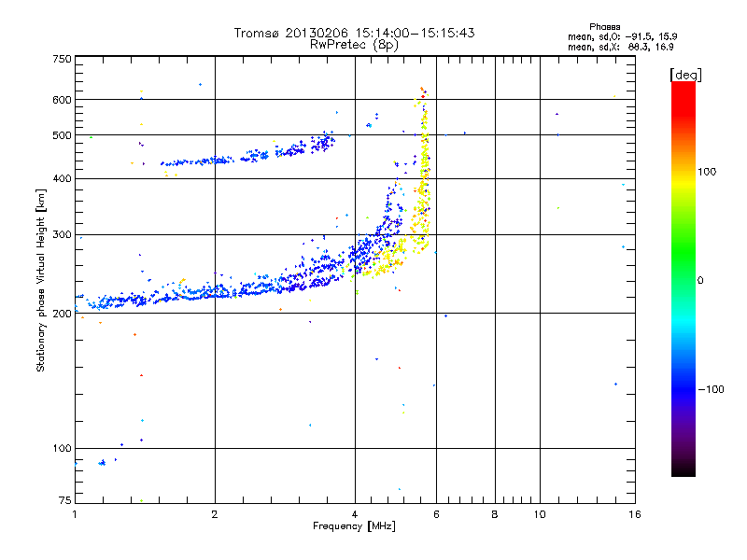Click the x-axis '10' frequency tick label
The image size is (747, 560).
click(x=540, y=514)
